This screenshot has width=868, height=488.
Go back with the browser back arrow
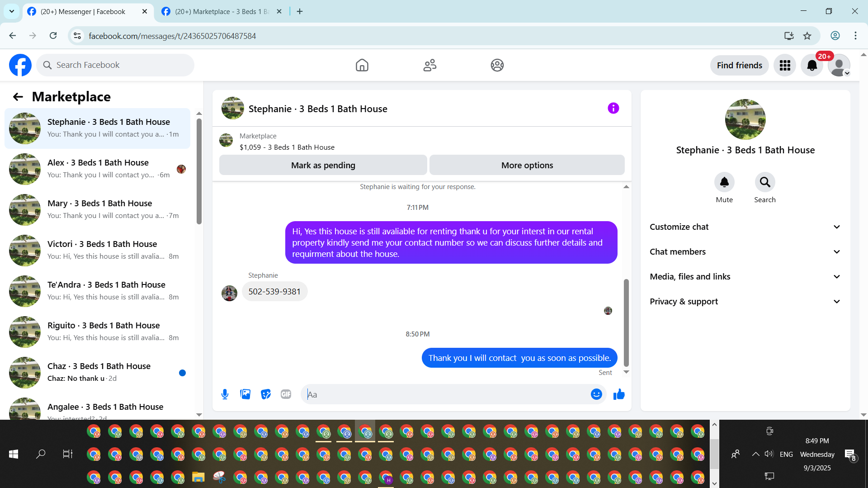pos(13,36)
